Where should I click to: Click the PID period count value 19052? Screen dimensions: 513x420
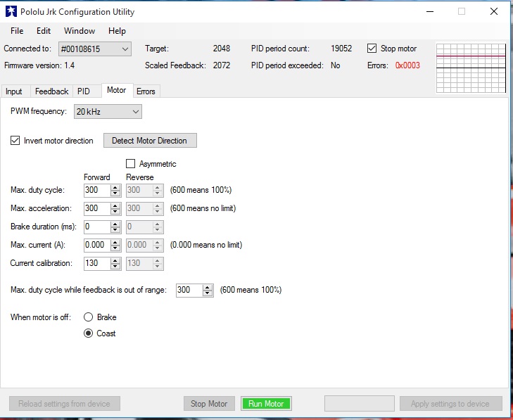coord(341,49)
